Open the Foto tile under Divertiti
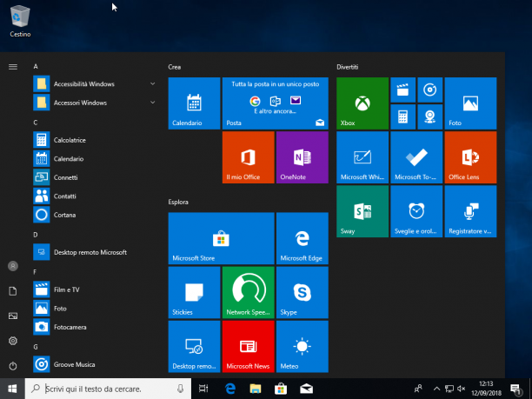Screen dimensions: 532x399 point(470,103)
